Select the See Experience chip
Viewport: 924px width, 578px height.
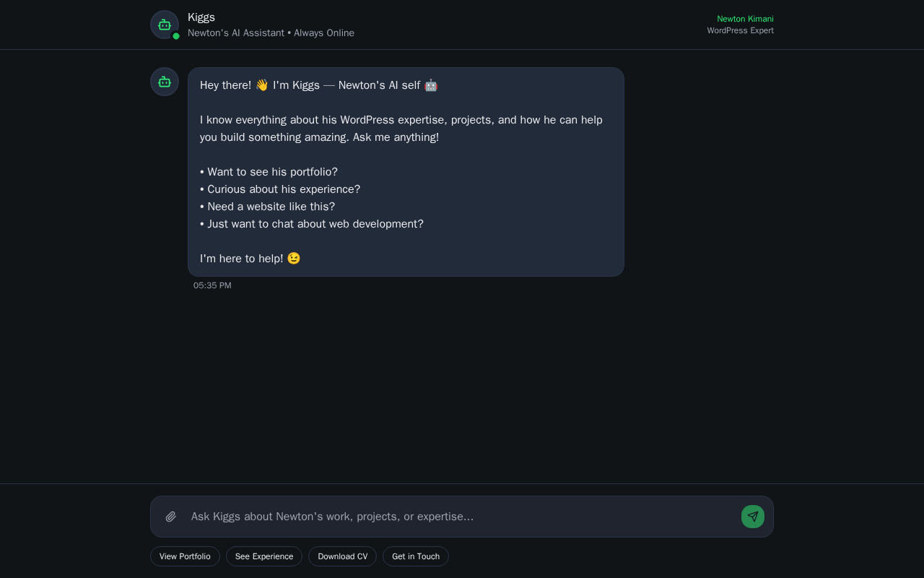(264, 556)
